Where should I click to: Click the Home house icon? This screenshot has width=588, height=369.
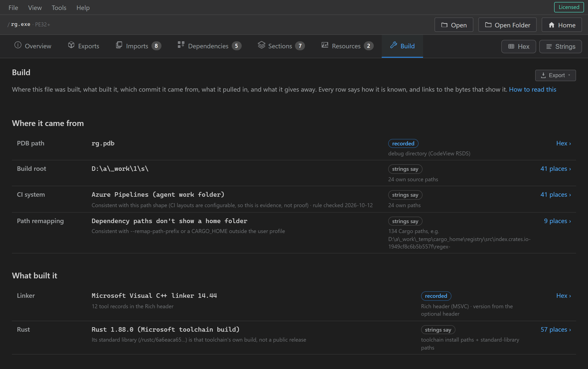click(x=552, y=25)
